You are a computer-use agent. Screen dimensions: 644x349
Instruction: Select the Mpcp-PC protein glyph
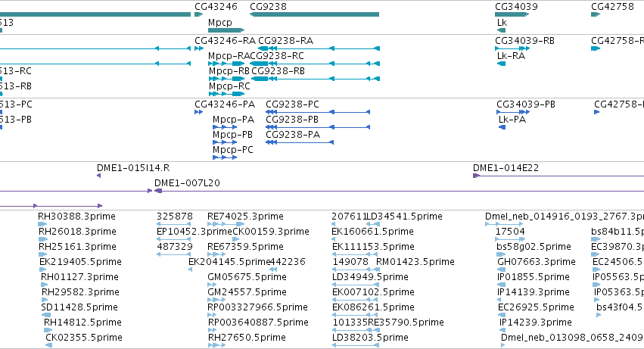[x=225, y=158]
